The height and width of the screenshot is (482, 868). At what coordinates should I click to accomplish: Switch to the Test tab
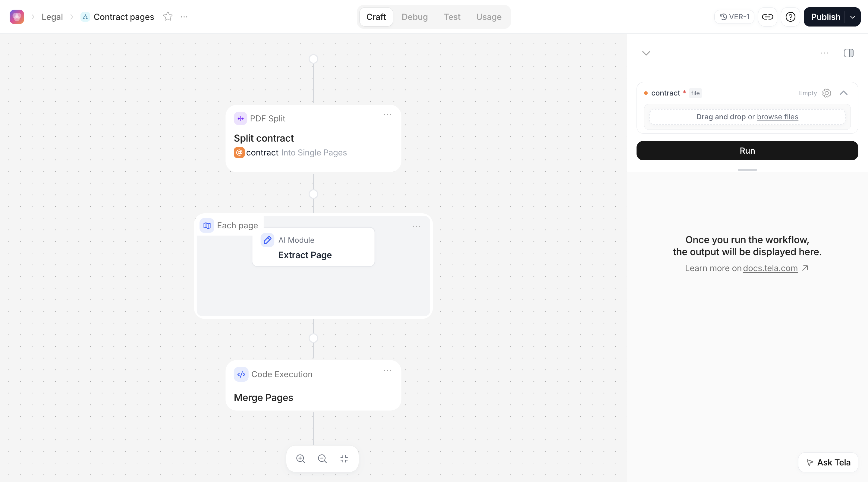tap(451, 17)
